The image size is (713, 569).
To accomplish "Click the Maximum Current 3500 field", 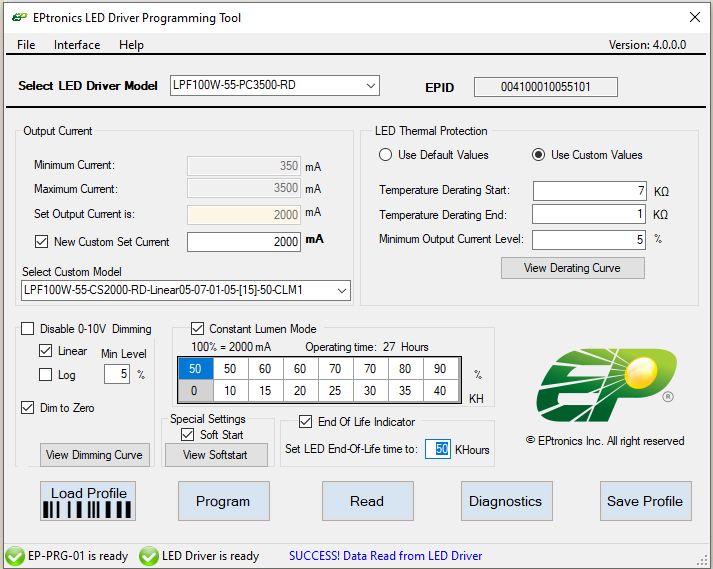I will (244, 188).
